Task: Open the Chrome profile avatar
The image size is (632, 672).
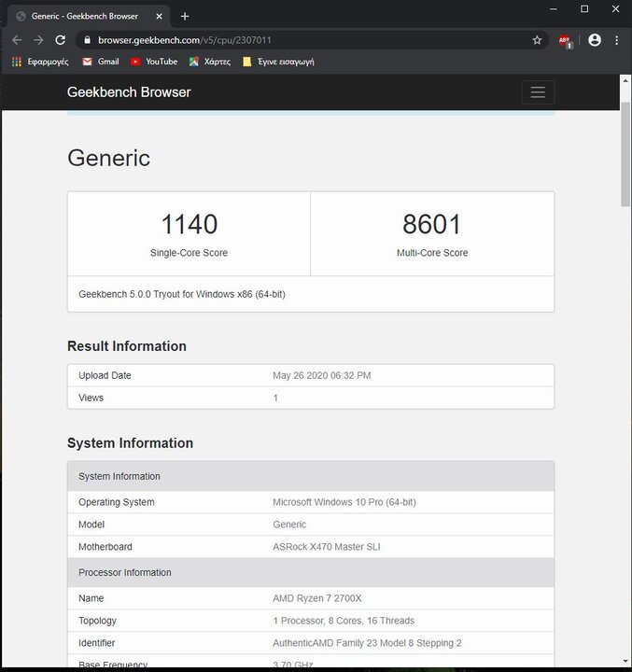Action: click(595, 40)
